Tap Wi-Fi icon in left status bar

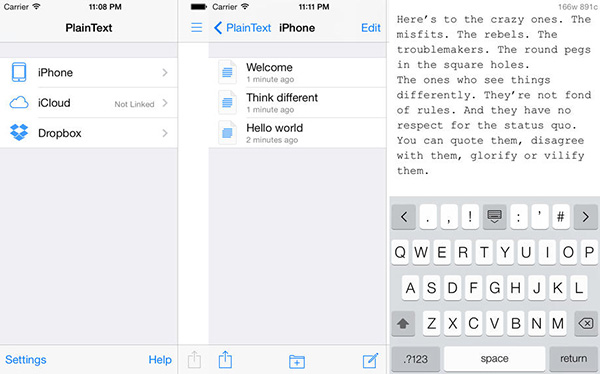[36, 7]
